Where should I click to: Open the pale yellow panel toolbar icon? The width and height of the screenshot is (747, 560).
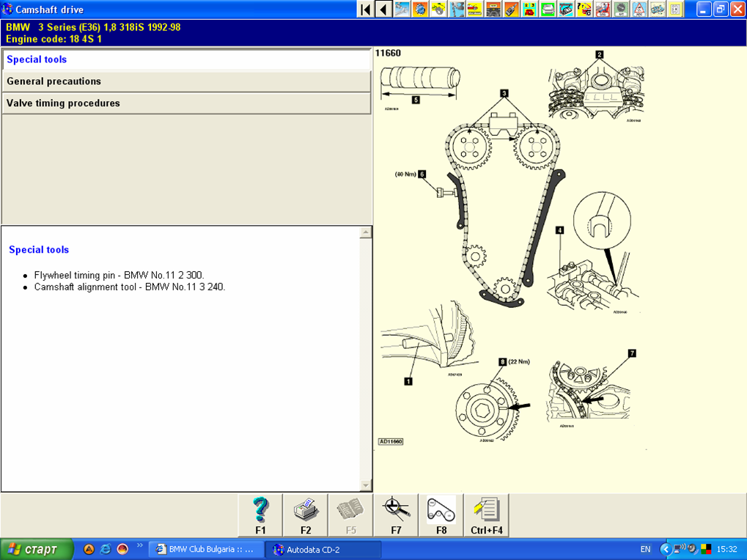point(676,9)
